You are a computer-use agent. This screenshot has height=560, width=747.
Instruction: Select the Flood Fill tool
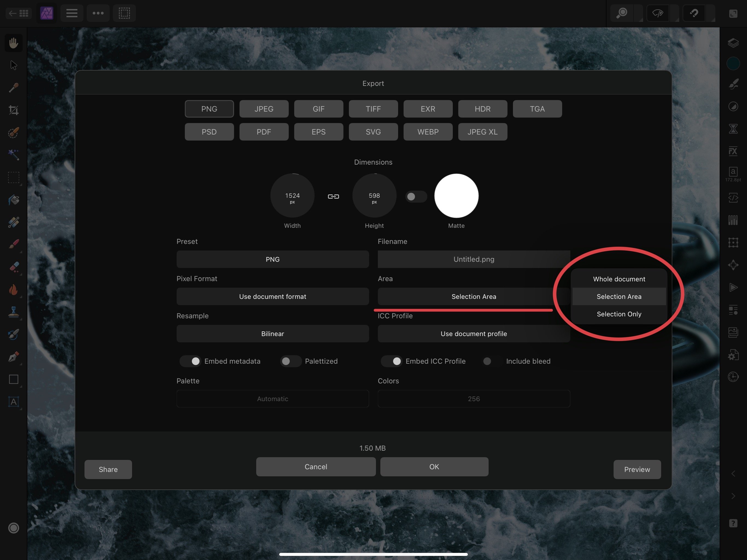pyautogui.click(x=13, y=200)
